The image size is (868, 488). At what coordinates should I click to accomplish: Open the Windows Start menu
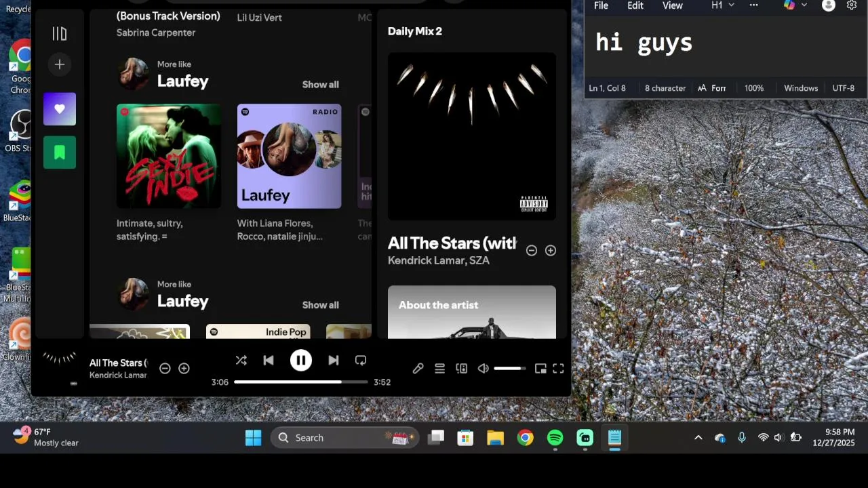[254, 438]
